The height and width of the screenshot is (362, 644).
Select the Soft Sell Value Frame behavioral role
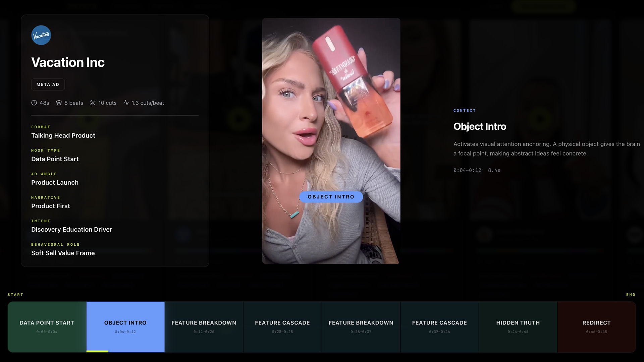pyautogui.click(x=63, y=253)
